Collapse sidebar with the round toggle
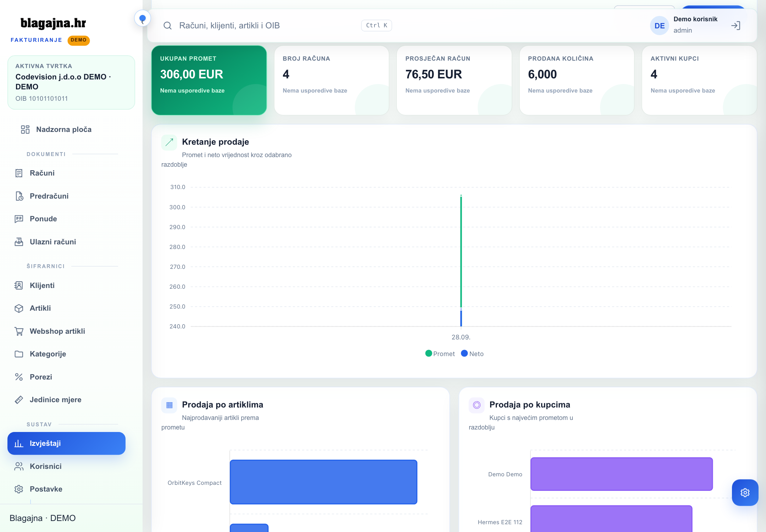 (x=143, y=18)
